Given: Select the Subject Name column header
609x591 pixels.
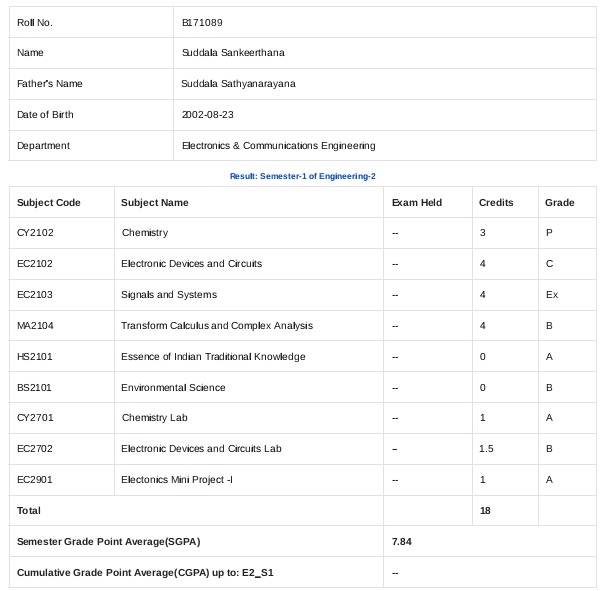Looking at the screenshot, I should click(x=155, y=202).
